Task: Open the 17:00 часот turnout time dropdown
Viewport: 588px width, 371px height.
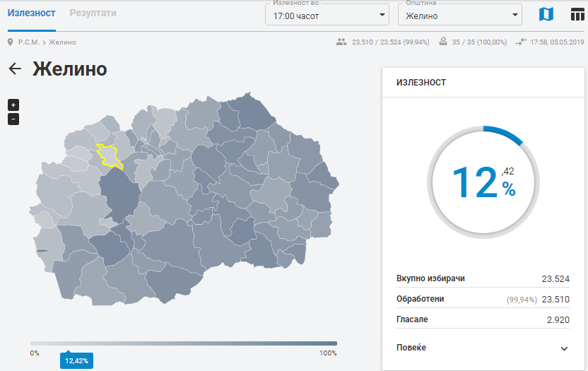Action: 327,15
